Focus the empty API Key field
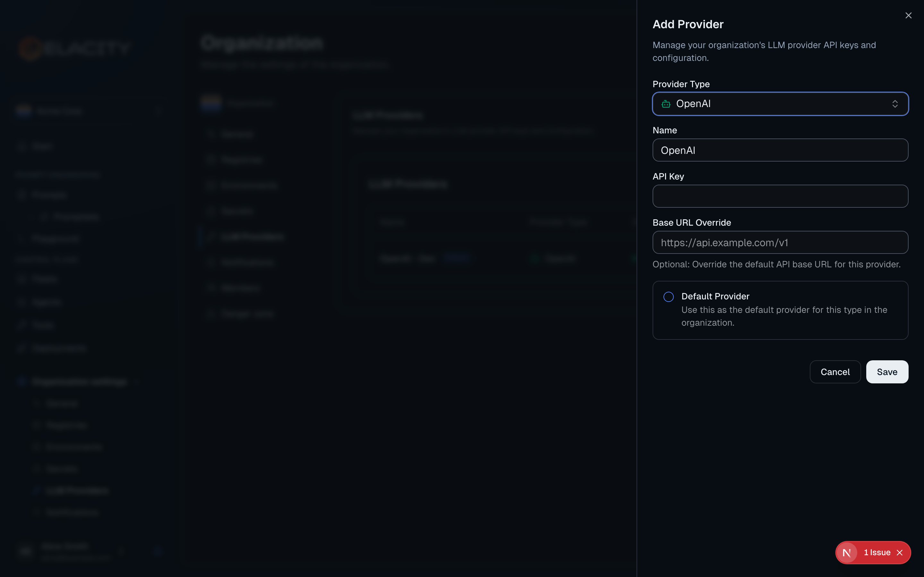Image resolution: width=924 pixels, height=577 pixels. tap(780, 196)
